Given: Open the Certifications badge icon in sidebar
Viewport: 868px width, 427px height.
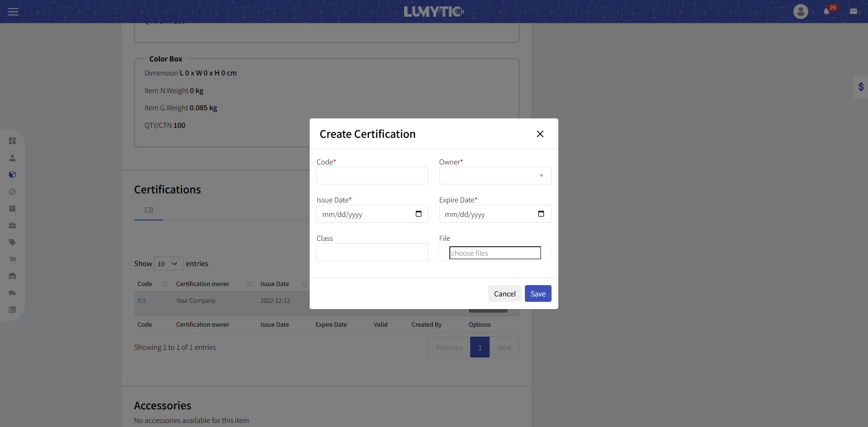Looking at the screenshot, I should coord(12,192).
